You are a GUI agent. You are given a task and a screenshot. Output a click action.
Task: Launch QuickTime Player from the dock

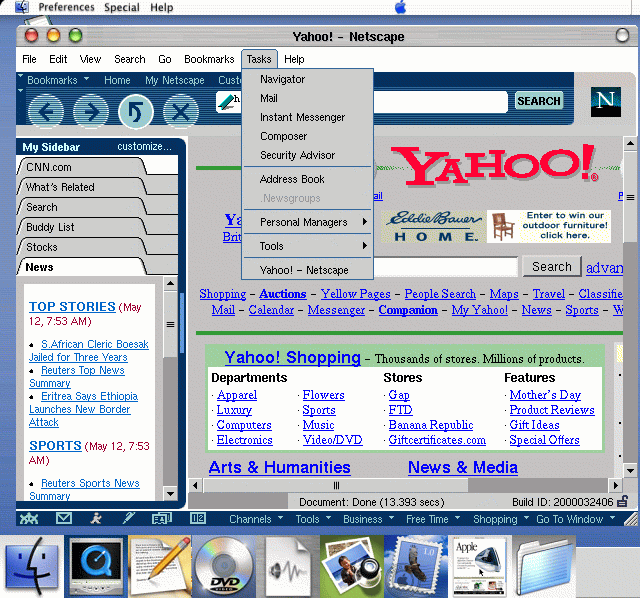pos(96,566)
